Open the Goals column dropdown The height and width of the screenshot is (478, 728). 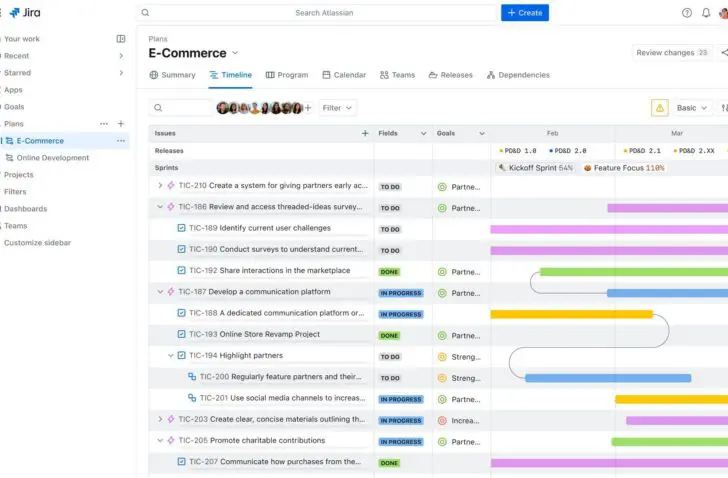coord(482,134)
